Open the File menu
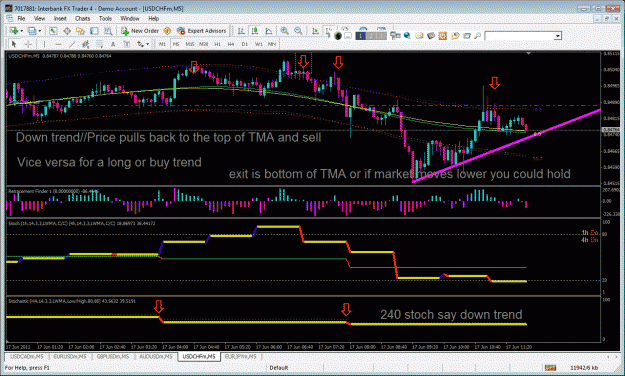The width and height of the screenshot is (625, 376). (21, 18)
